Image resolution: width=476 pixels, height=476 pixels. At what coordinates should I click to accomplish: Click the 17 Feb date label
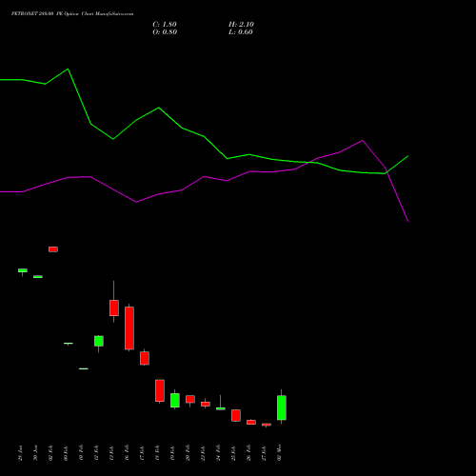coord(142,453)
